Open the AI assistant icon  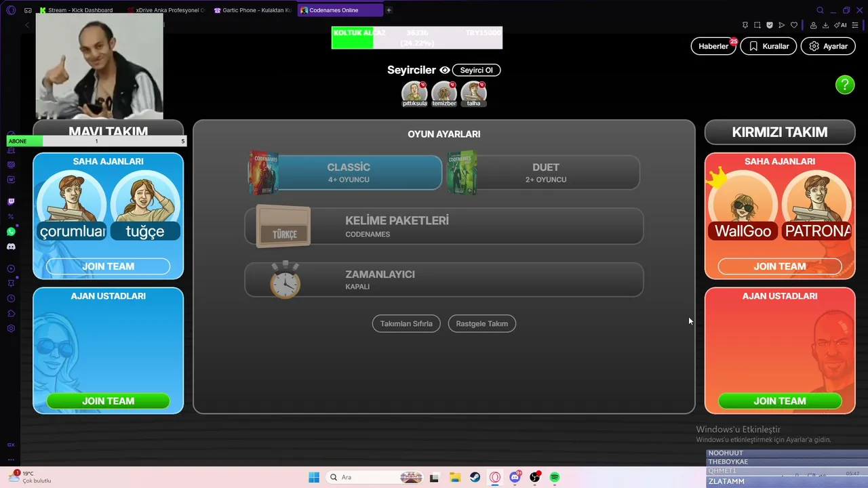(x=842, y=25)
